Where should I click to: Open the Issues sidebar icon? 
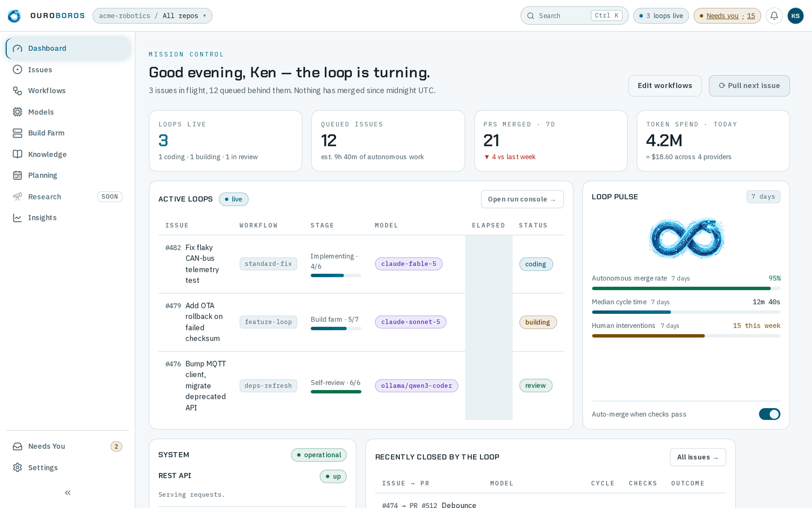click(17, 69)
